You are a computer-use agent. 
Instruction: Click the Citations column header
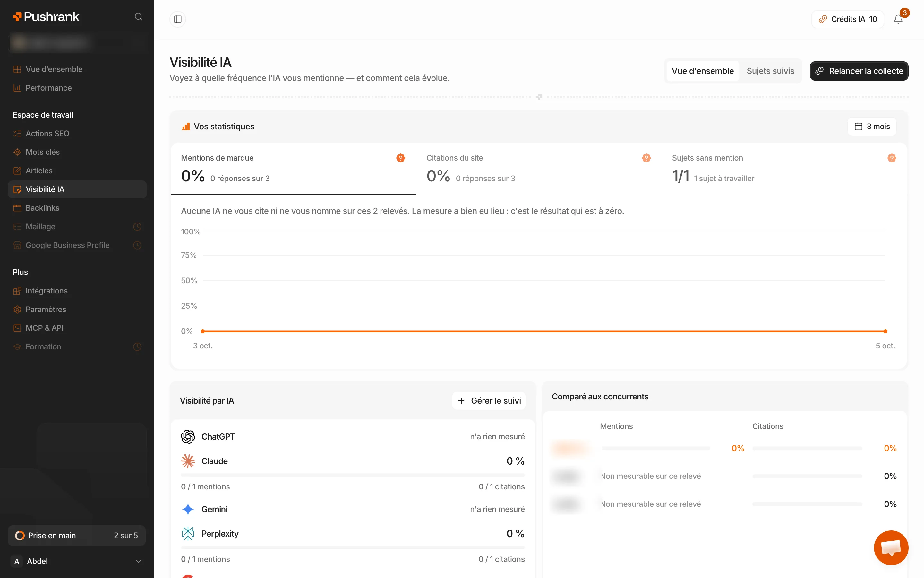pyautogui.click(x=767, y=426)
